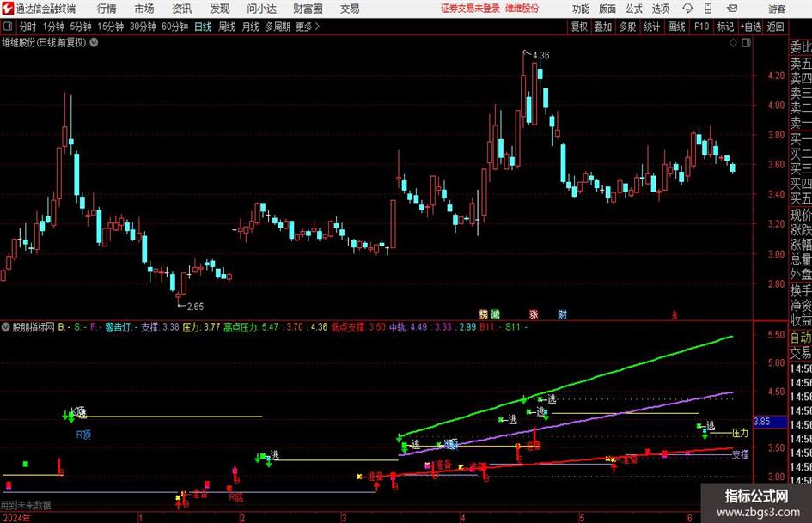Select the 日线 period tab
The width and height of the screenshot is (812, 523).
[203, 27]
